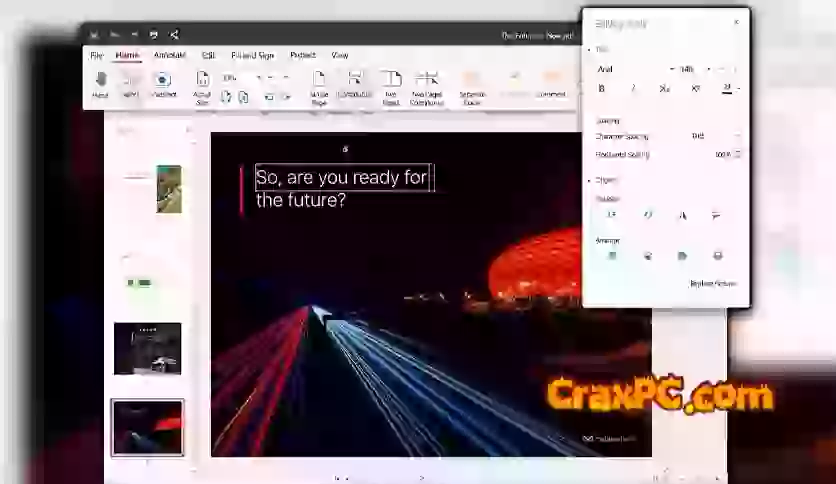Click the Comment tool in ribbon
Screen dimensions: 836x484
pyautogui.click(x=550, y=84)
